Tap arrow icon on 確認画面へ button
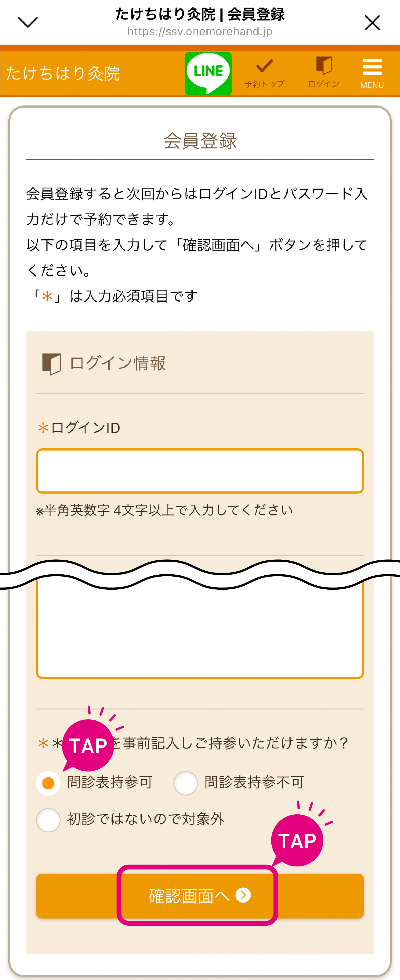 tap(243, 895)
